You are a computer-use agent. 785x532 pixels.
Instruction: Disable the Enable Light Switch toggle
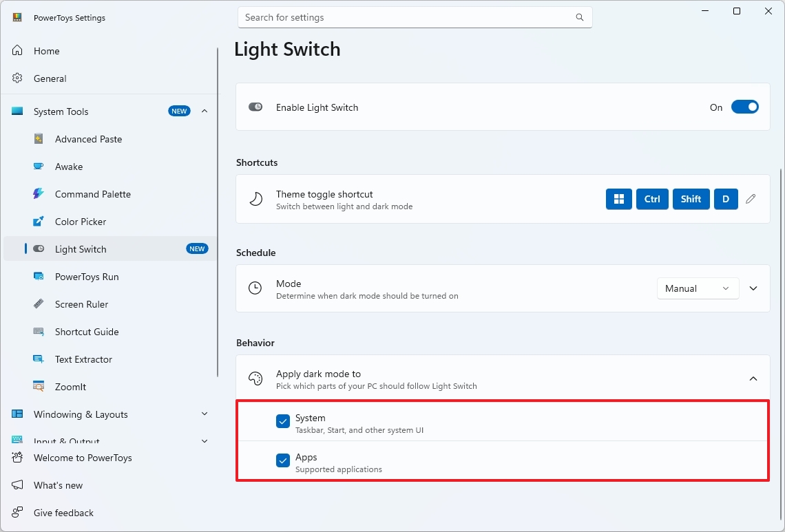pos(744,107)
